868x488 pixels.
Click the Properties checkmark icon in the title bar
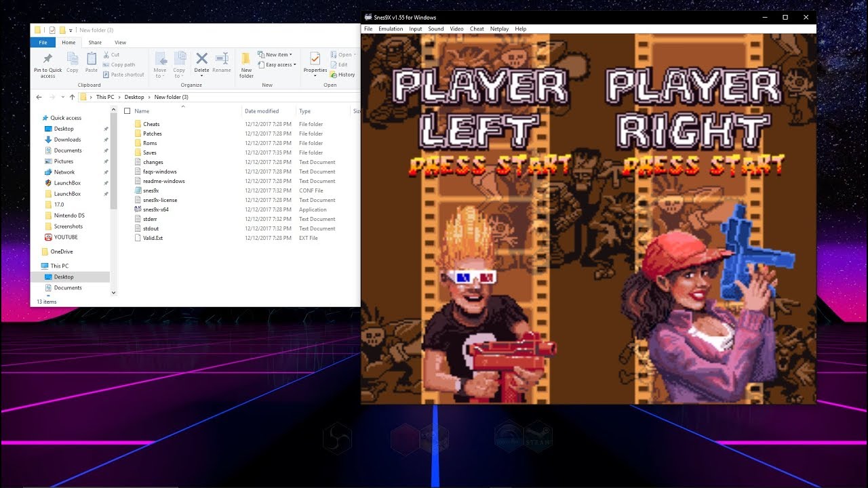[x=52, y=30]
